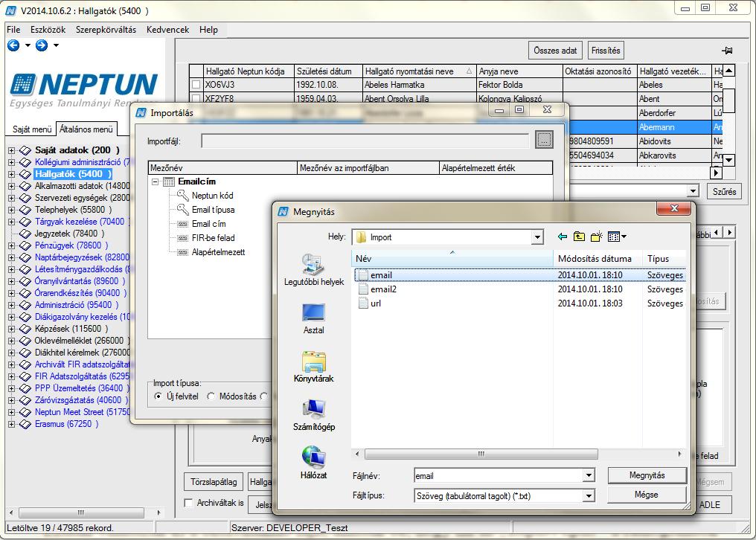
Task: Open the File menu
Action: 13,30
